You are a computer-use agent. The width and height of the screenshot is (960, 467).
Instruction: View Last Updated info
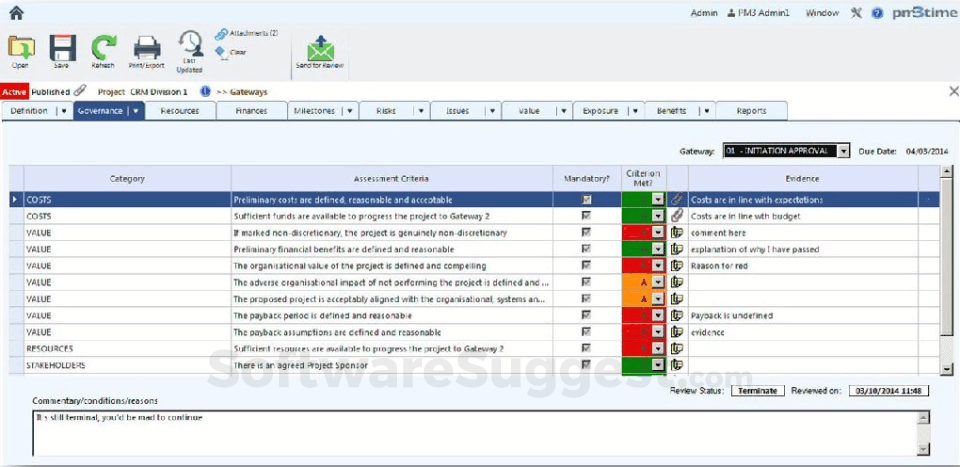(x=190, y=53)
